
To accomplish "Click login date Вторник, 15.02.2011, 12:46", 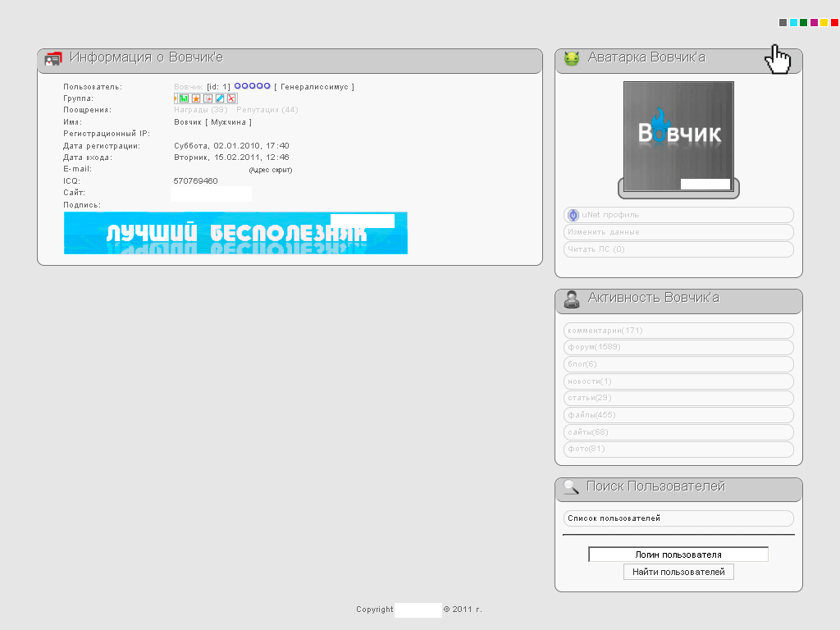I will coord(231,157).
